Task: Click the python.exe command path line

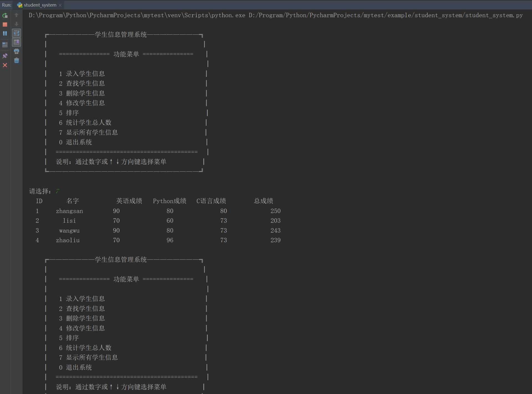Action: coord(276,15)
